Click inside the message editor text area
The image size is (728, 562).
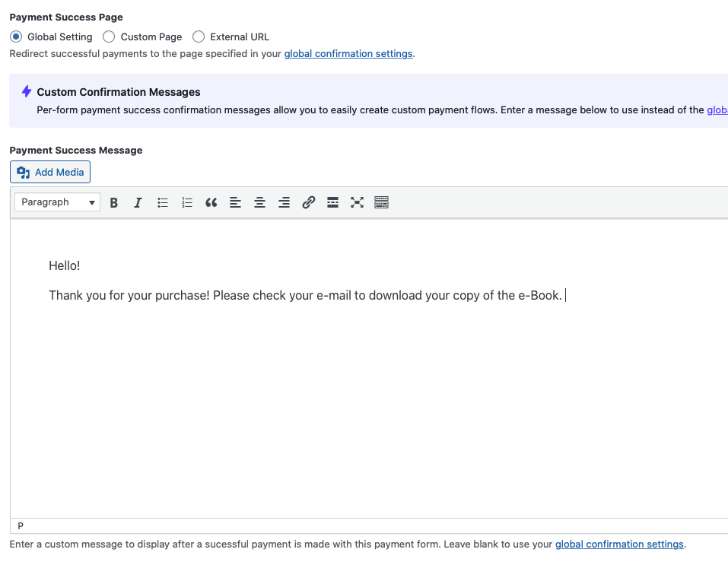365,395
